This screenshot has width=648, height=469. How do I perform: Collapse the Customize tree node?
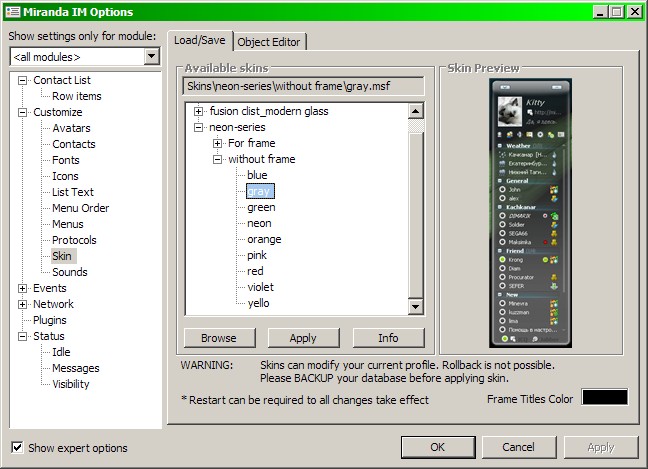22,112
